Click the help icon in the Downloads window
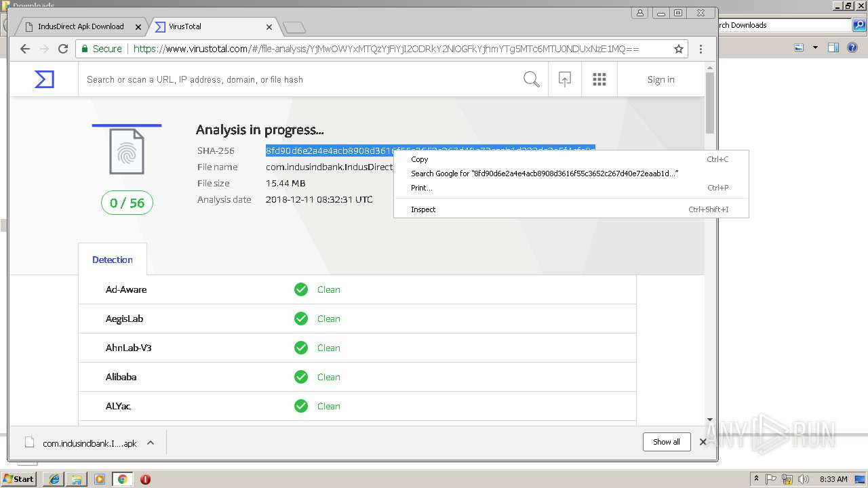 click(853, 47)
